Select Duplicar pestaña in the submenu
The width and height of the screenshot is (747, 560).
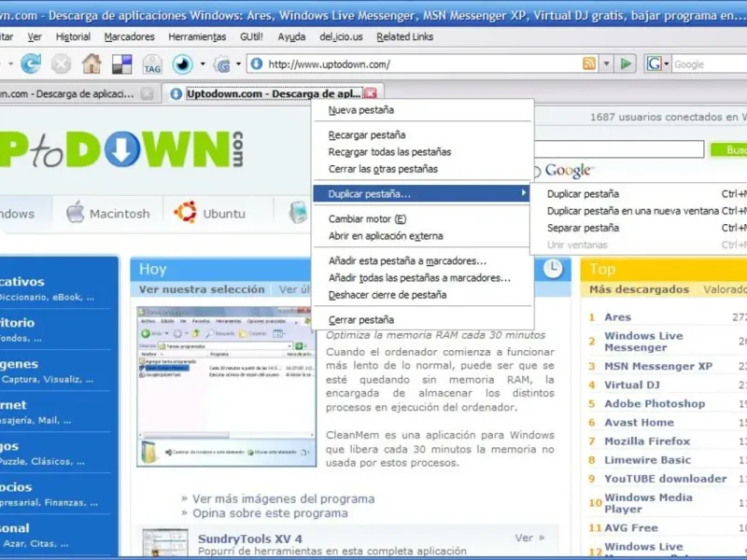tap(640, 194)
